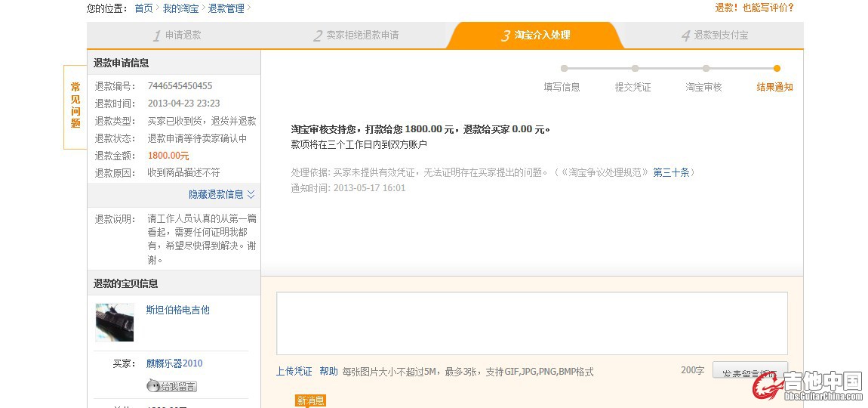Select refund number 7446545450455 text
Viewport: 868px width, 408px height.
pyautogui.click(x=180, y=86)
